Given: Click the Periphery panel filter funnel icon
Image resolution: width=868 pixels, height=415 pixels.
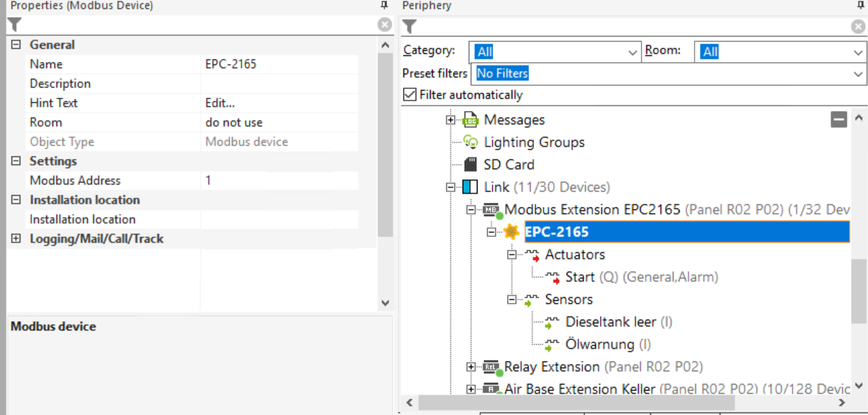Looking at the screenshot, I should pyautogui.click(x=409, y=27).
